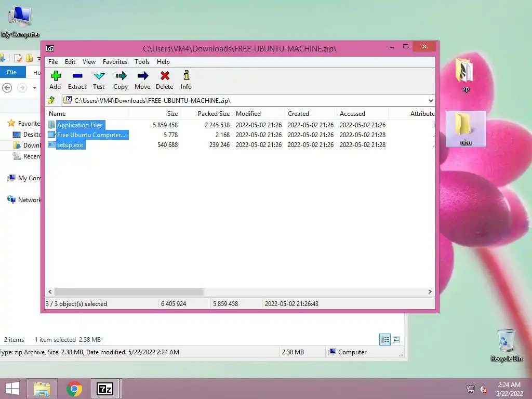The height and width of the screenshot is (399, 532).
Task: Select the Application Files folder icon
Action: tap(51, 125)
